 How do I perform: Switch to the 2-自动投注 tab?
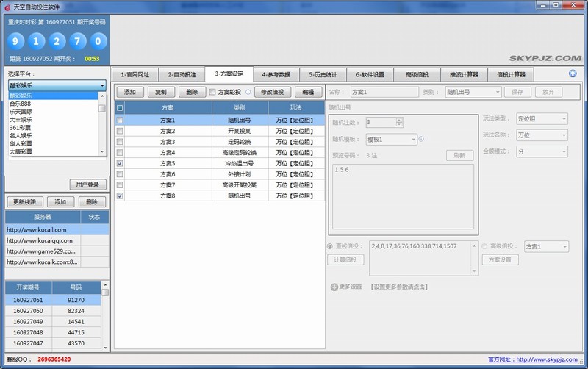click(x=181, y=74)
